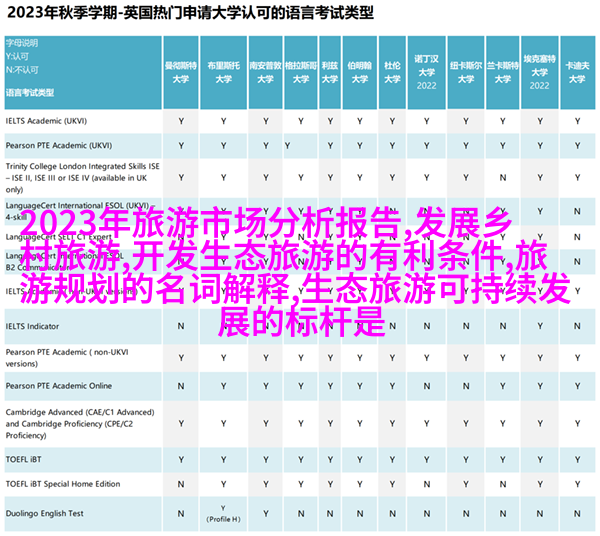Screen dimensions: 600x536
Task: Select the 兰卡斯特大学 column header
Action: click(502, 72)
